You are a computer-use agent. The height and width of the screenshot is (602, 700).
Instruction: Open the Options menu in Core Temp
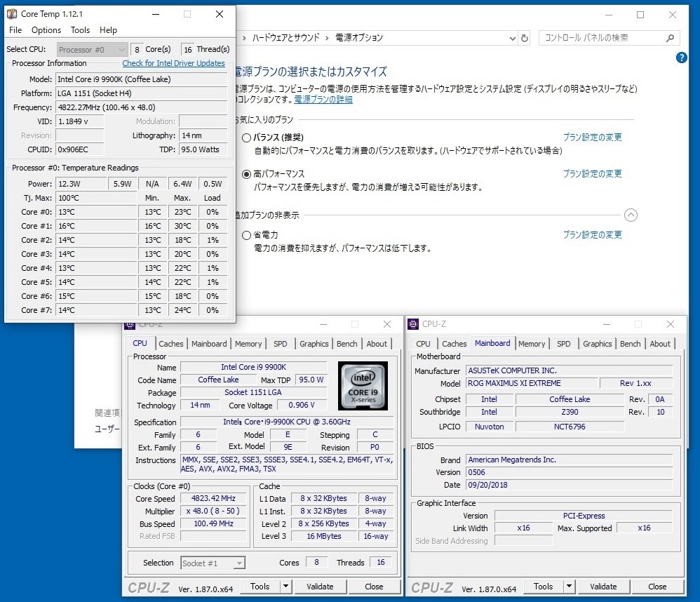click(46, 30)
